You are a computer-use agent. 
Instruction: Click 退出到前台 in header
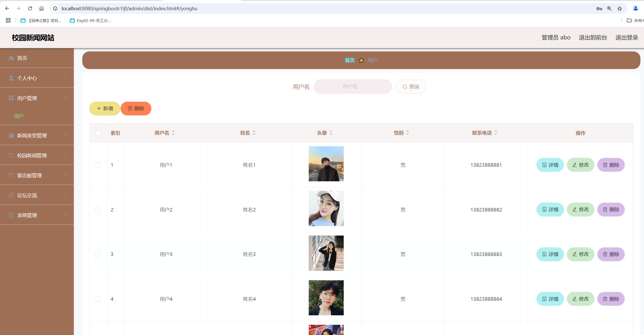(x=593, y=38)
